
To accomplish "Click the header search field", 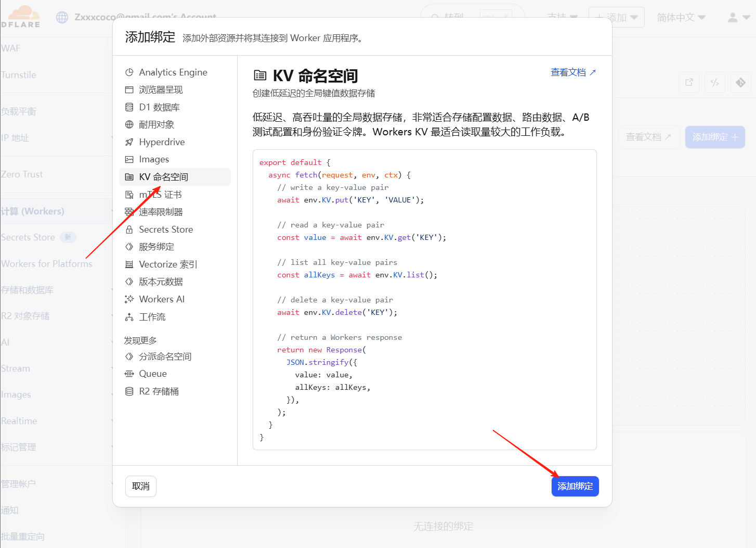I will point(473,17).
